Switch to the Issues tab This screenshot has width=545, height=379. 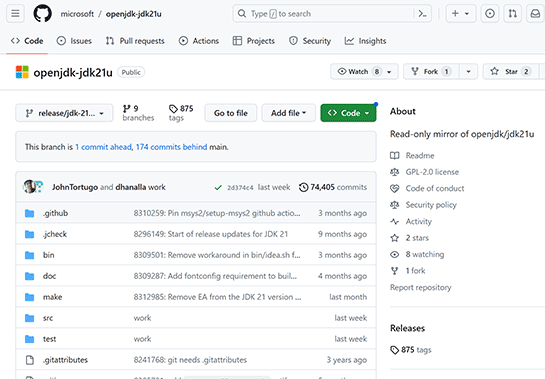click(x=74, y=41)
